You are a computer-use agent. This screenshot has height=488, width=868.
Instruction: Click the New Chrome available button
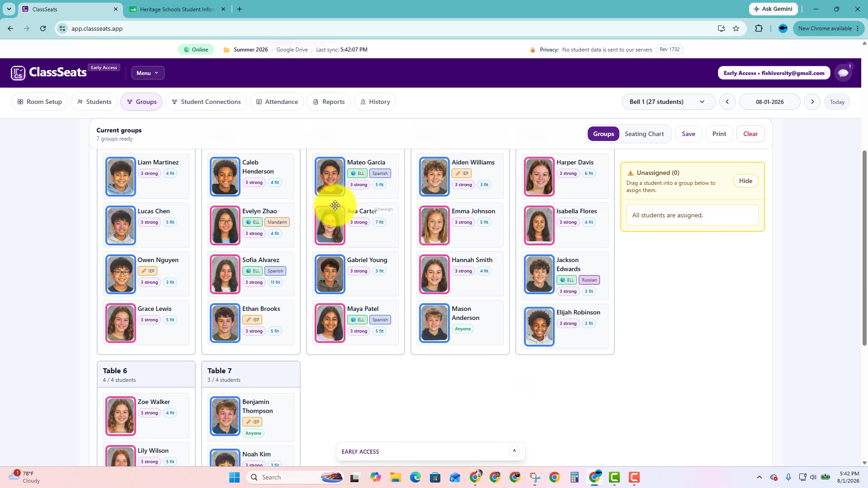click(829, 28)
